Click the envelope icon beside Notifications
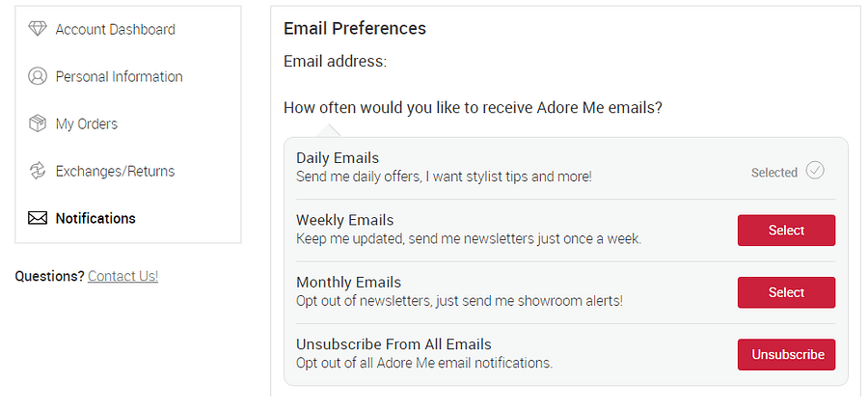 (38, 218)
